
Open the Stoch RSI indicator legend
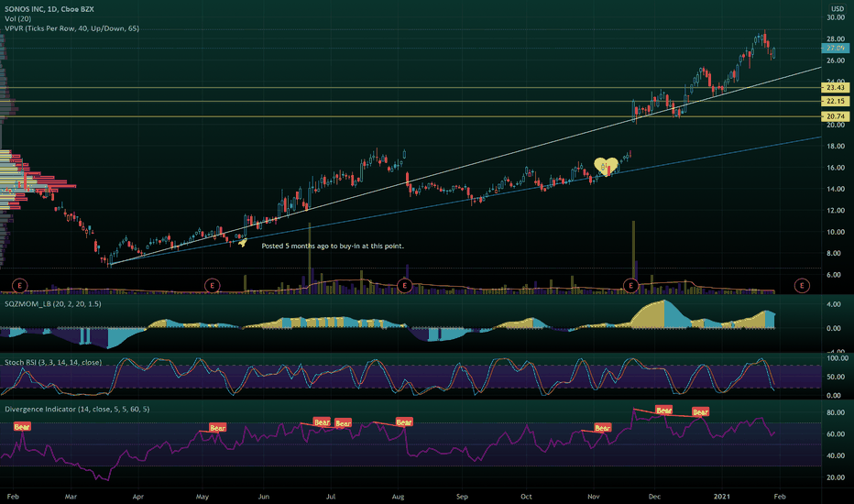pos(53,362)
